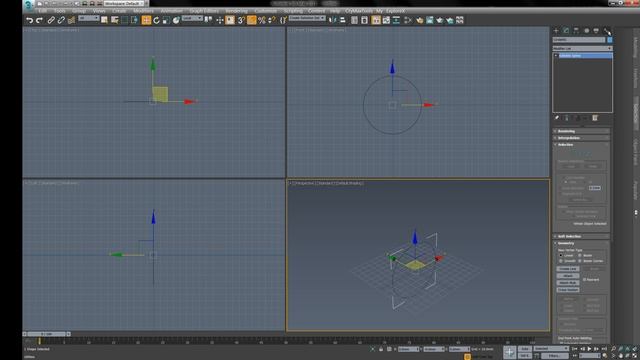This screenshot has width=640, height=360.
Task: Switch to the Hierarchy command panel tab
Action: click(x=576, y=31)
